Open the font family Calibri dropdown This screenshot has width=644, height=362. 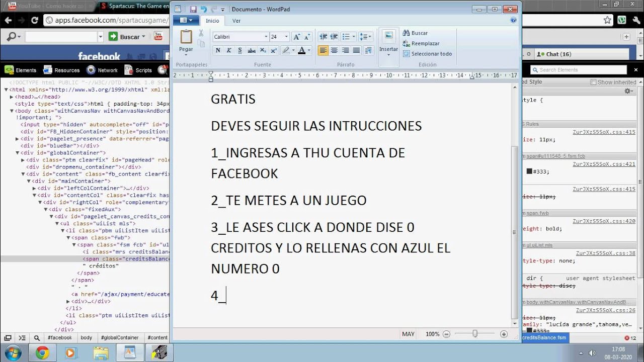pyautogui.click(x=266, y=37)
